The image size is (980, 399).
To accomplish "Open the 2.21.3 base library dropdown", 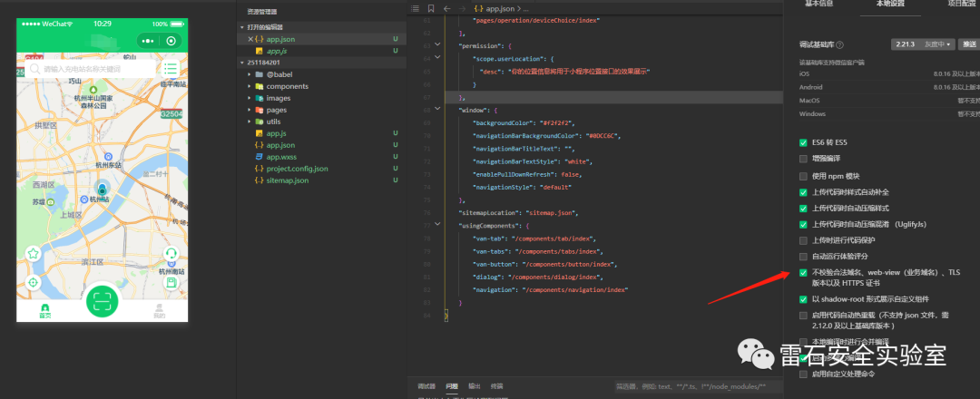I will 923,44.
